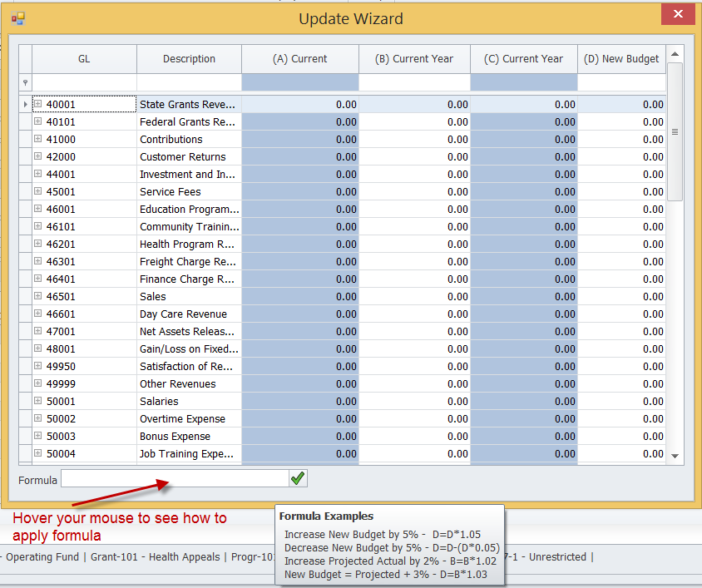The height and width of the screenshot is (588, 702).
Task: Click the vertical scrollbar thumb
Action: (x=675, y=131)
